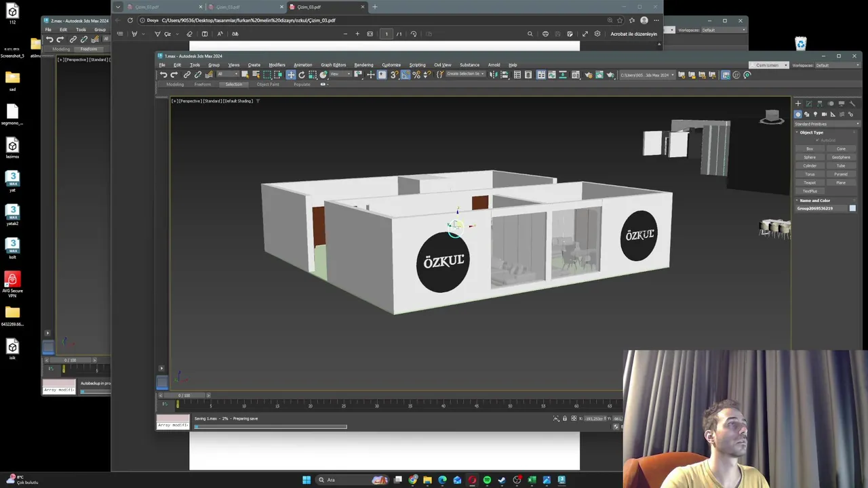Viewport: 868px width, 488px height.
Task: Switch to the Utilities wrench panel
Action: pyautogui.click(x=852, y=104)
